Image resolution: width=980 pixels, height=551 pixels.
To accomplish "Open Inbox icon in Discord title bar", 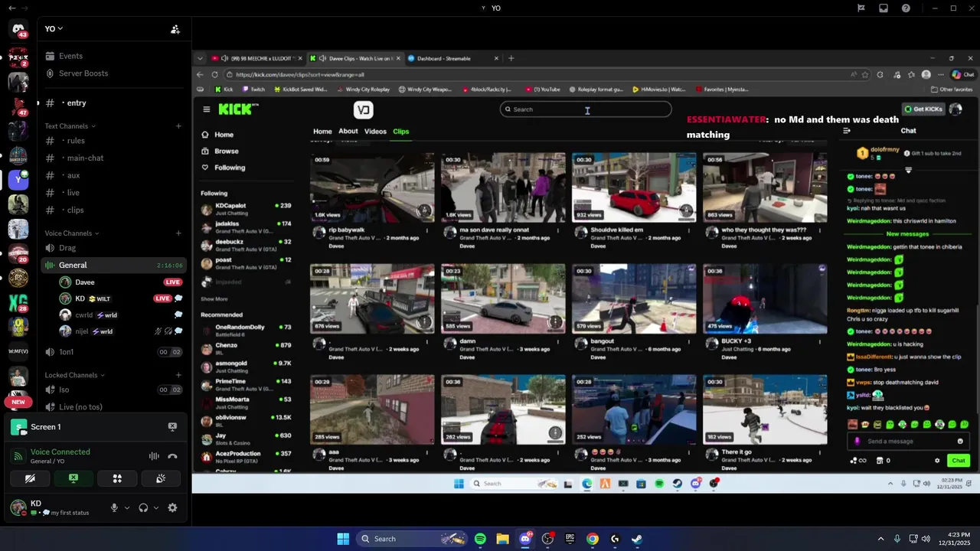I will (x=884, y=8).
